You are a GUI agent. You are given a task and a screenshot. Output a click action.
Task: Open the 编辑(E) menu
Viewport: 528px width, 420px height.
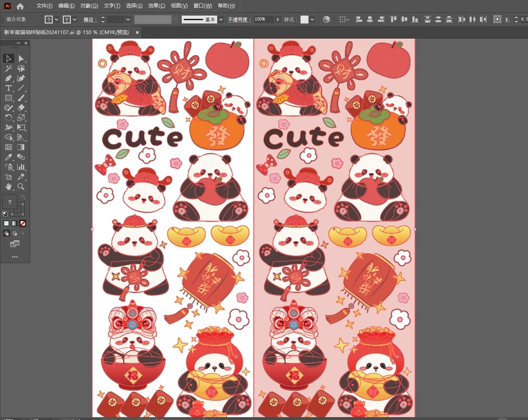point(66,6)
